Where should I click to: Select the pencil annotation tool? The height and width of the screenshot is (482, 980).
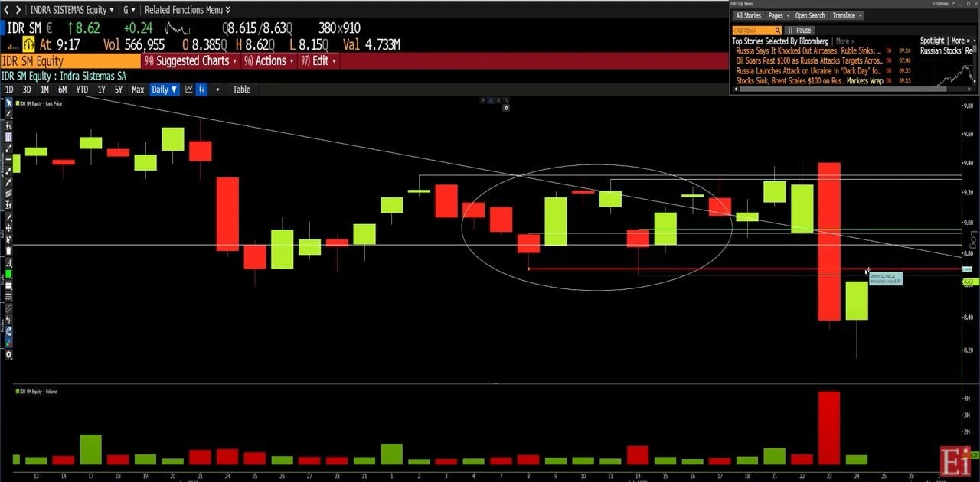9,113
